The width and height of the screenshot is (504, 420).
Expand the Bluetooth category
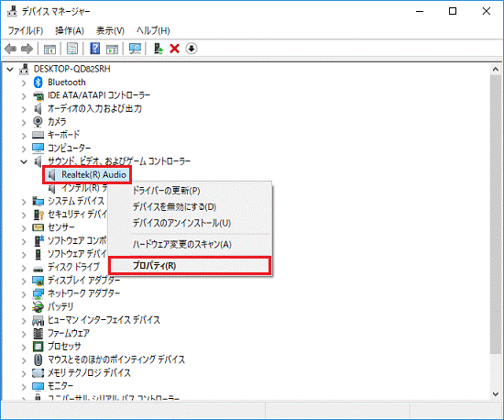[x=24, y=83]
